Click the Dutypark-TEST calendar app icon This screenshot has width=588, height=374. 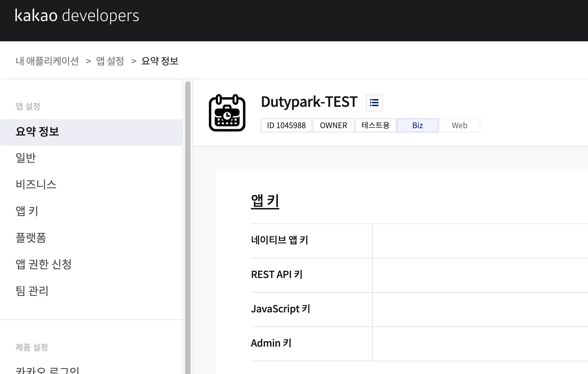point(227,113)
